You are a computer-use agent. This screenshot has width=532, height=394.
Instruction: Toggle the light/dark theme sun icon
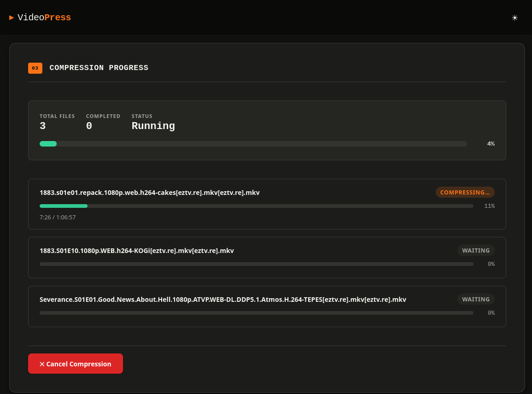(514, 18)
